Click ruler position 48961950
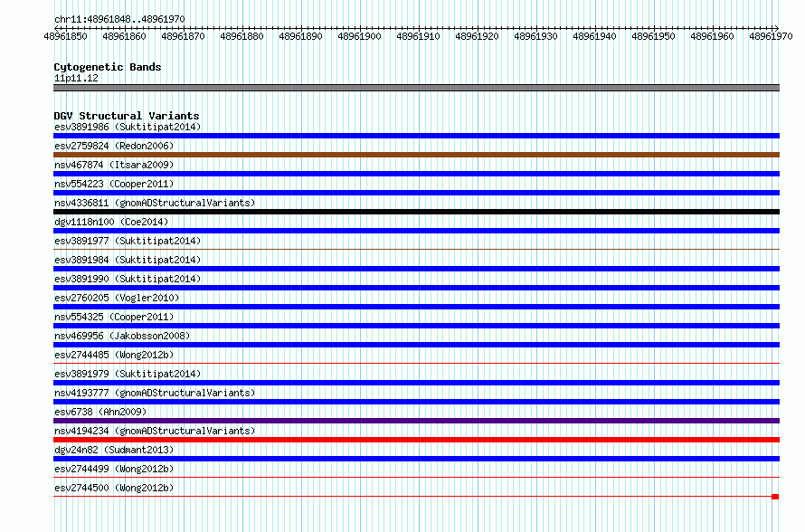Screen dimensions: 805x532 (x=654, y=36)
